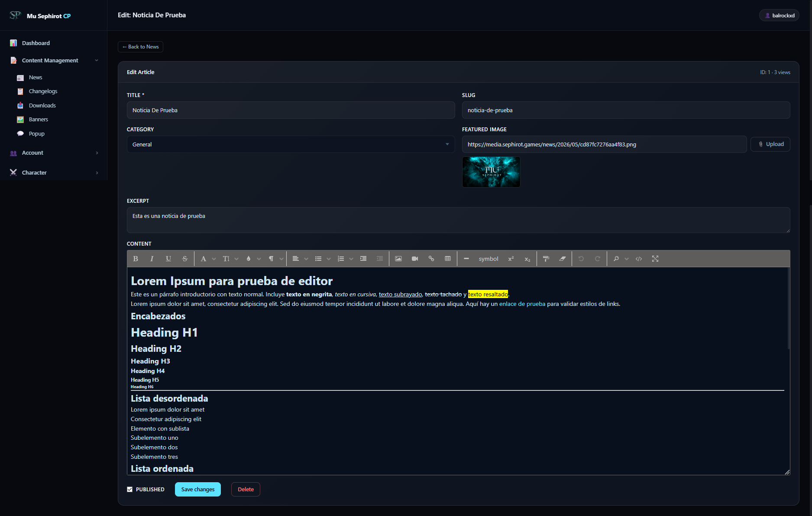This screenshot has height=516, width=812.
Task: Redo the last editor action
Action: pyautogui.click(x=598, y=259)
